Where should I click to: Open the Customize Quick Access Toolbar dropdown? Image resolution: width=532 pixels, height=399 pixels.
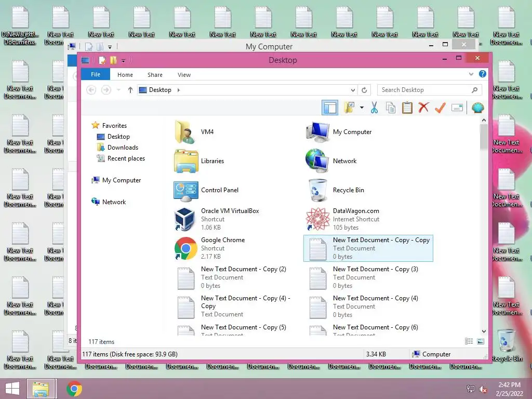pos(124,61)
